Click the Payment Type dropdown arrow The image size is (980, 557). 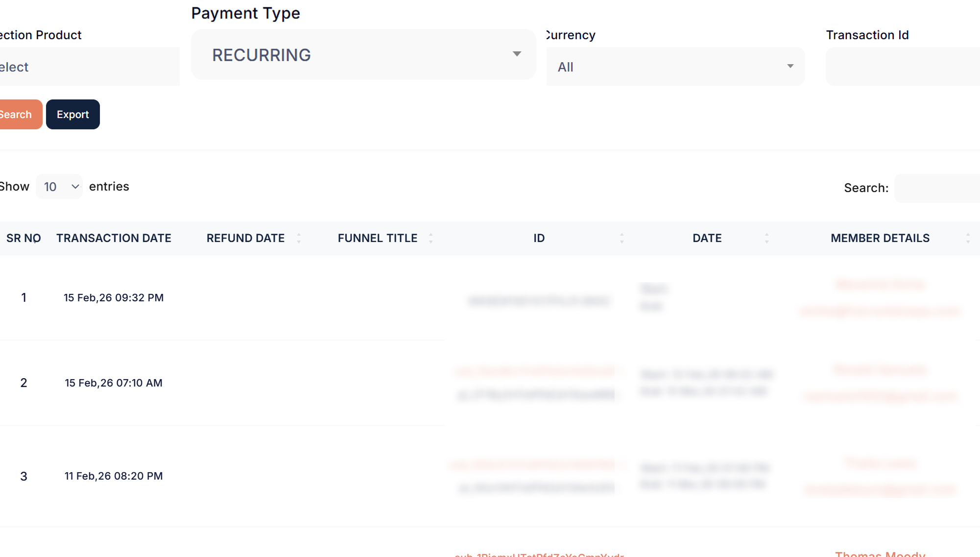[x=517, y=54]
